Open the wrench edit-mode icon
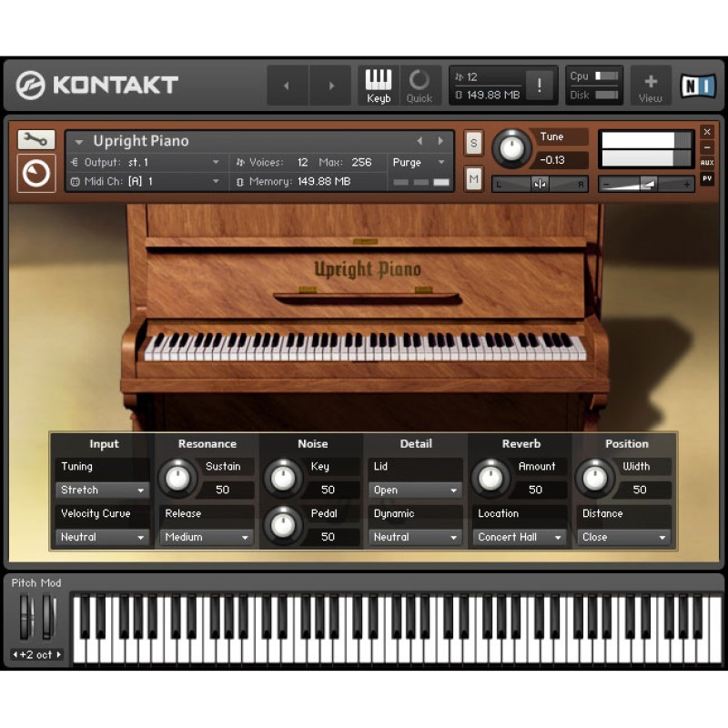The image size is (728, 728). click(x=35, y=139)
